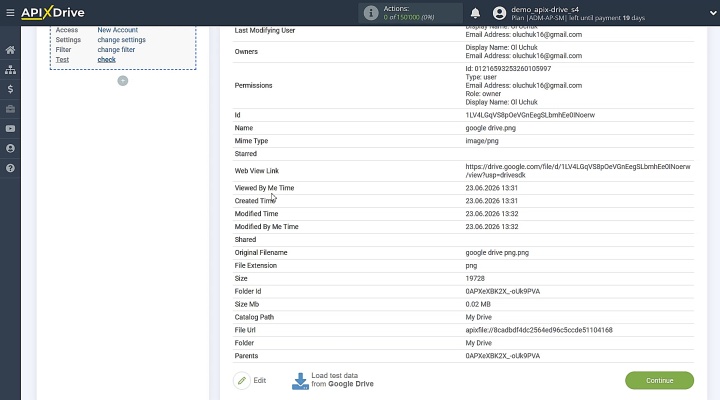This screenshot has width=720, height=400.
Task: Open the Actions info icon
Action: click(x=371, y=13)
